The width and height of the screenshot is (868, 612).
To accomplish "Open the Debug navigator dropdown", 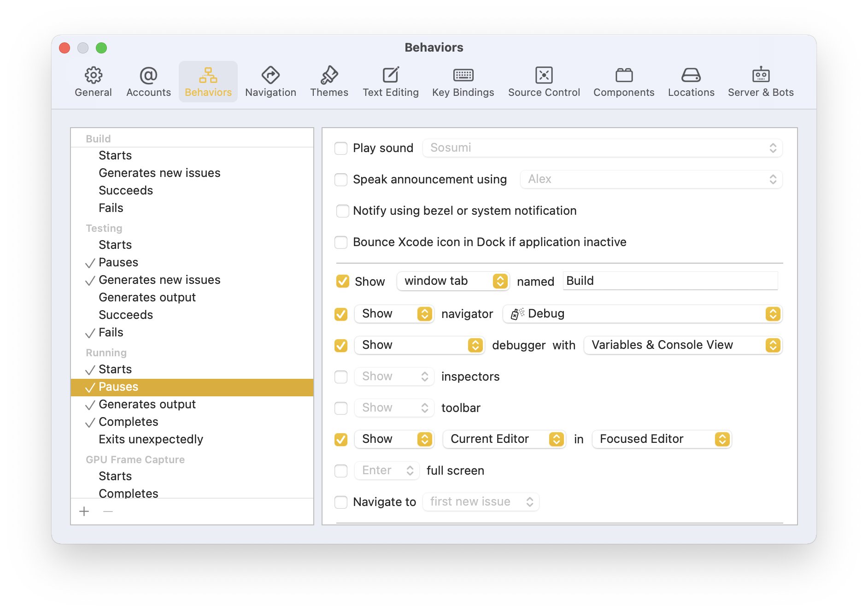I will click(642, 314).
